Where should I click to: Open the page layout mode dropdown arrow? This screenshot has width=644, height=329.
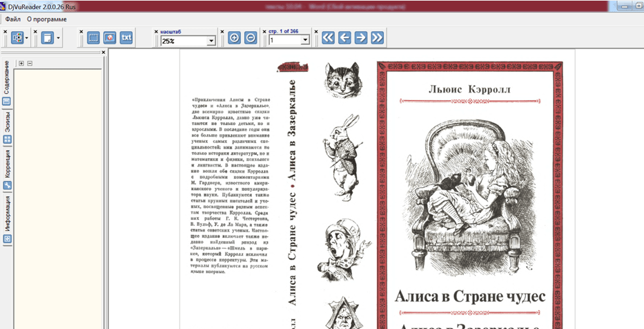(x=59, y=38)
